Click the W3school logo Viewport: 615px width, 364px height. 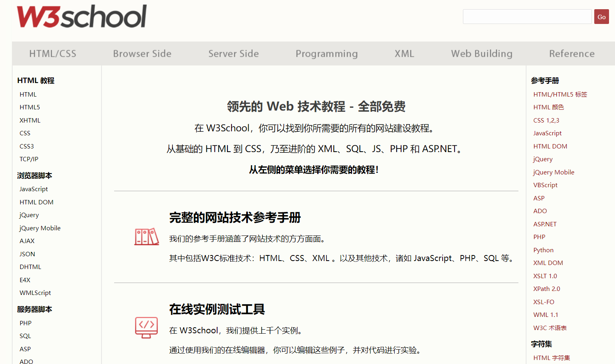coord(82,16)
